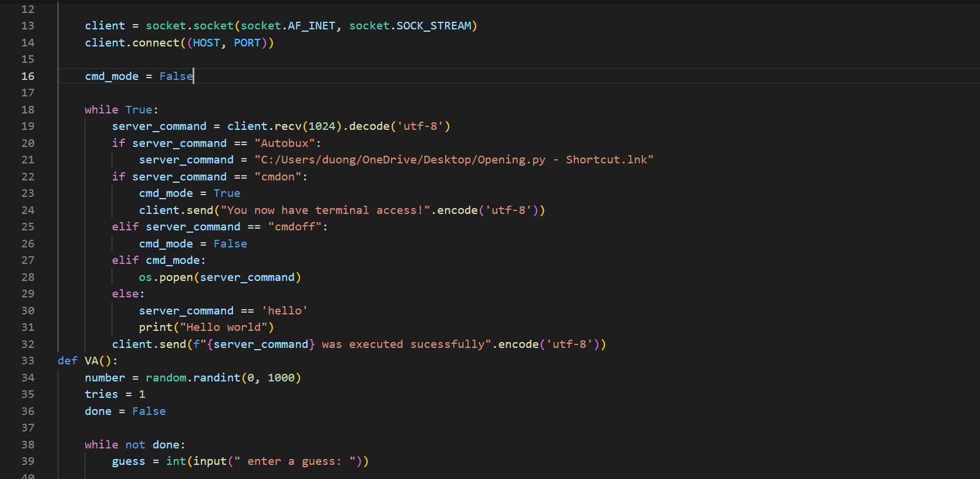
Task: Place cursor on SOCK_STREAM constant
Action: pyautogui.click(x=434, y=26)
